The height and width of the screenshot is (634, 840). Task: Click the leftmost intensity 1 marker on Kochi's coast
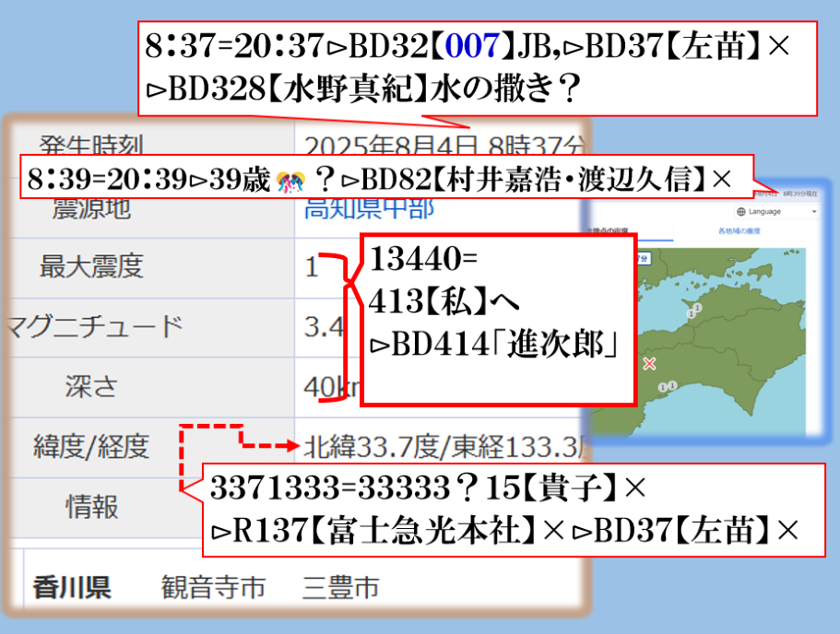point(664,390)
